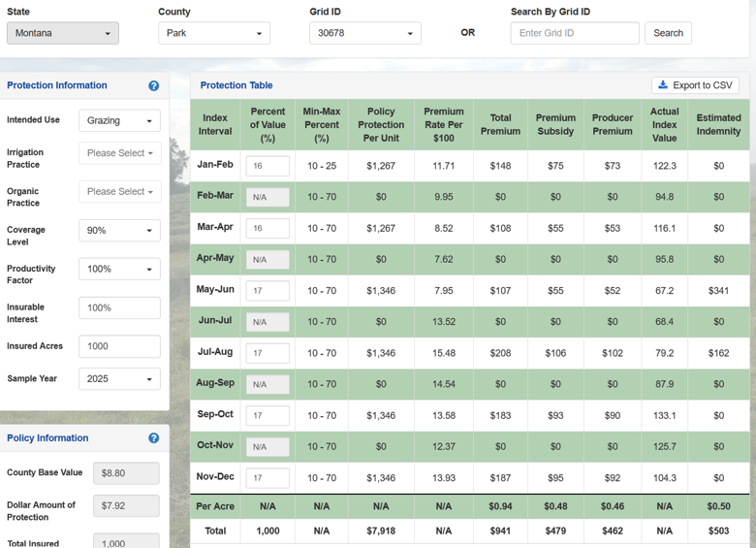Edit May-Jun percent of value field
756x548 pixels.
268,291
